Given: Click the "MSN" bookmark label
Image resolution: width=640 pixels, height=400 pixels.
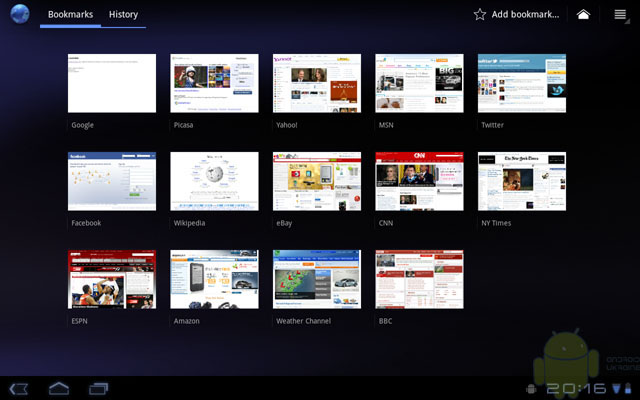Looking at the screenshot, I should (x=386, y=125).
